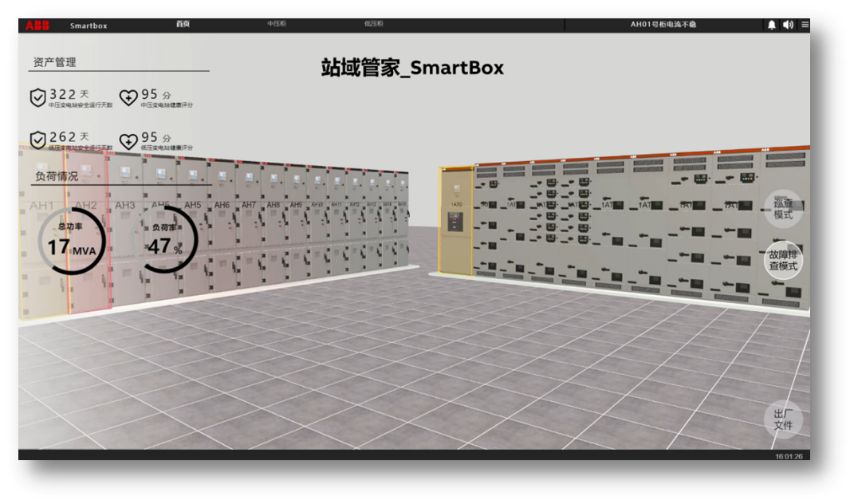Click the 322 天 safe-running days value
Image resolution: width=854 pixels, height=504 pixels.
tap(69, 94)
